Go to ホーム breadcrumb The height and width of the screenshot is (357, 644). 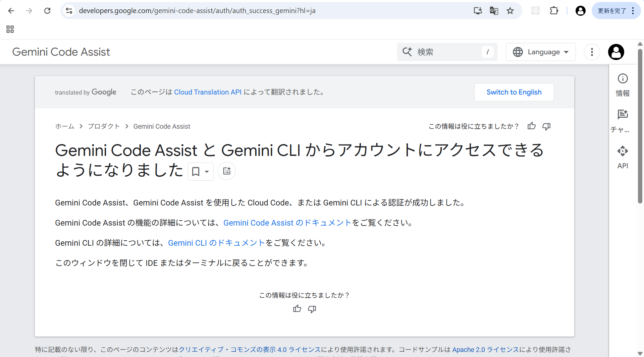point(65,126)
